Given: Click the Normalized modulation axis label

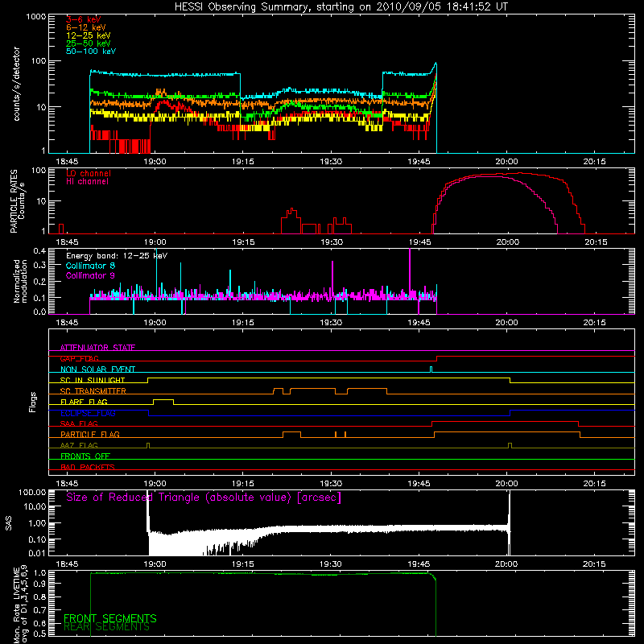Looking at the screenshot, I should coord(21,281).
